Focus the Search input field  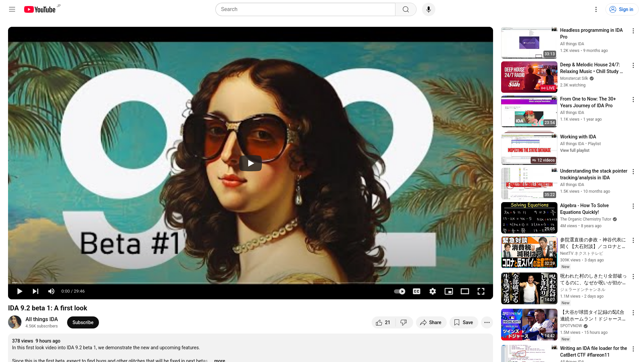point(305,9)
